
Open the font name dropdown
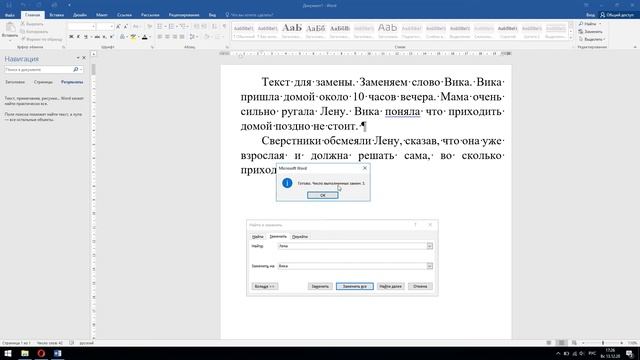(x=93, y=27)
